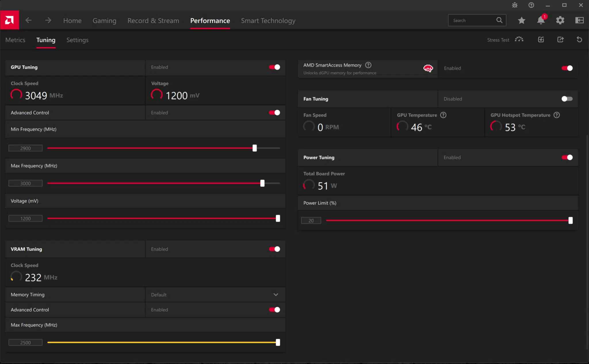Select the Performance tab

tap(210, 21)
